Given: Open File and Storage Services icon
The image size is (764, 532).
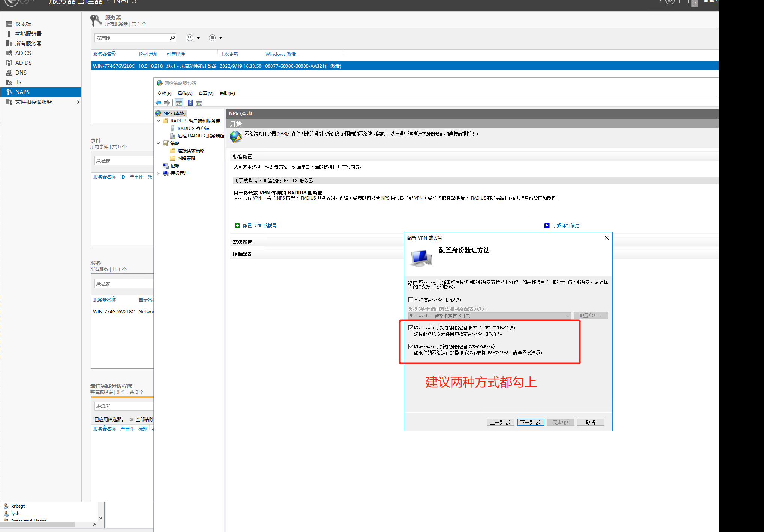Looking at the screenshot, I should pyautogui.click(x=9, y=102).
